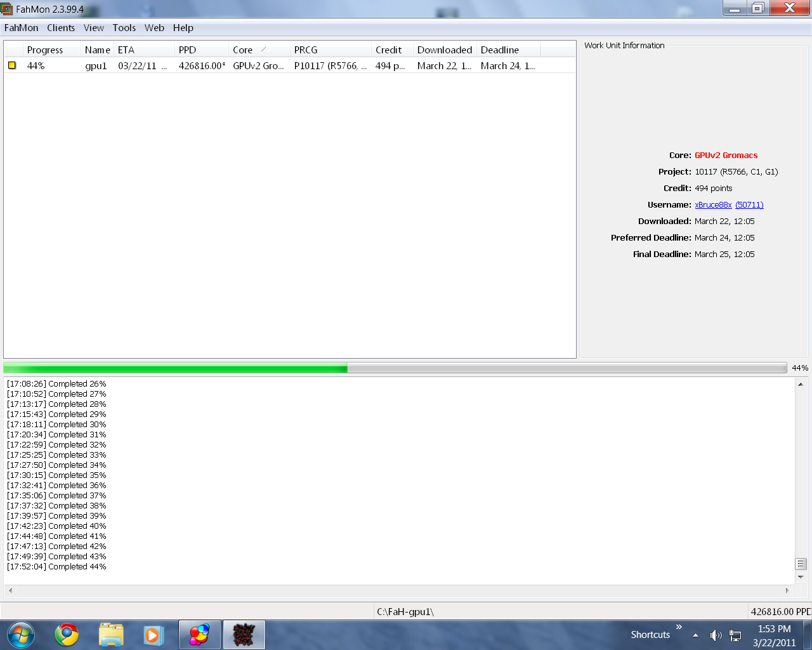Open the FahMon menu
Image resolution: width=812 pixels, height=650 pixels.
point(22,28)
